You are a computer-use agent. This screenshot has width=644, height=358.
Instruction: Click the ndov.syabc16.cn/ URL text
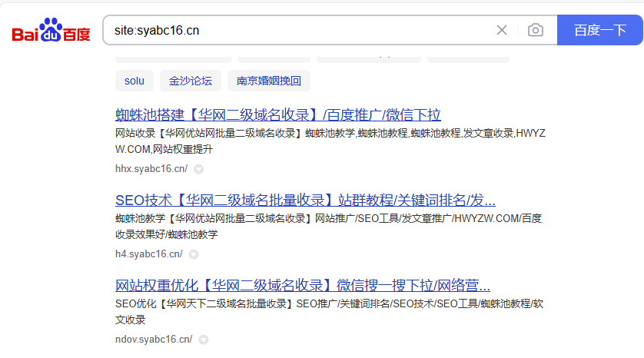[154, 339]
